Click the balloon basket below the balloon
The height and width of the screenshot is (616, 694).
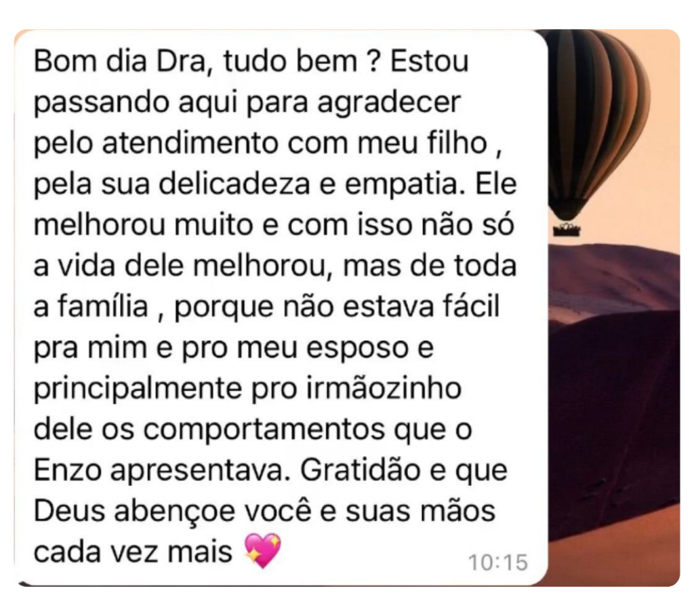567,230
